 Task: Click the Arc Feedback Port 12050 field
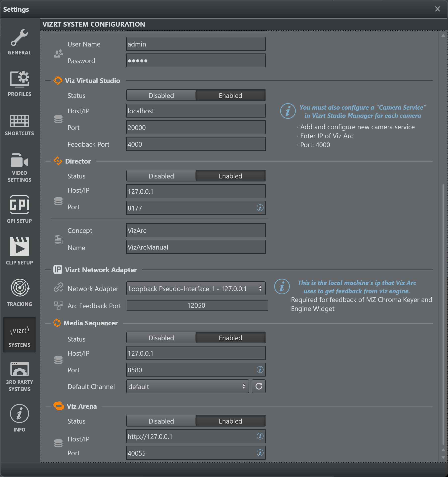(197, 305)
